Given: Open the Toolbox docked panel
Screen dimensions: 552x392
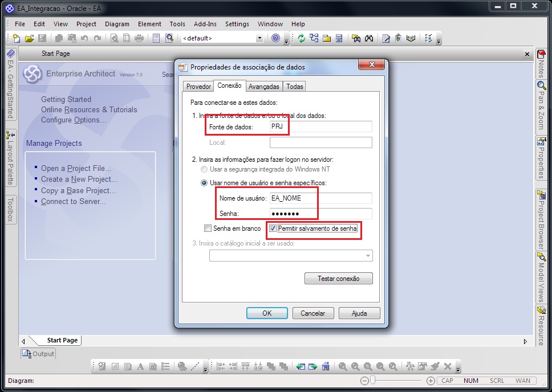Looking at the screenshot, I should (11, 209).
